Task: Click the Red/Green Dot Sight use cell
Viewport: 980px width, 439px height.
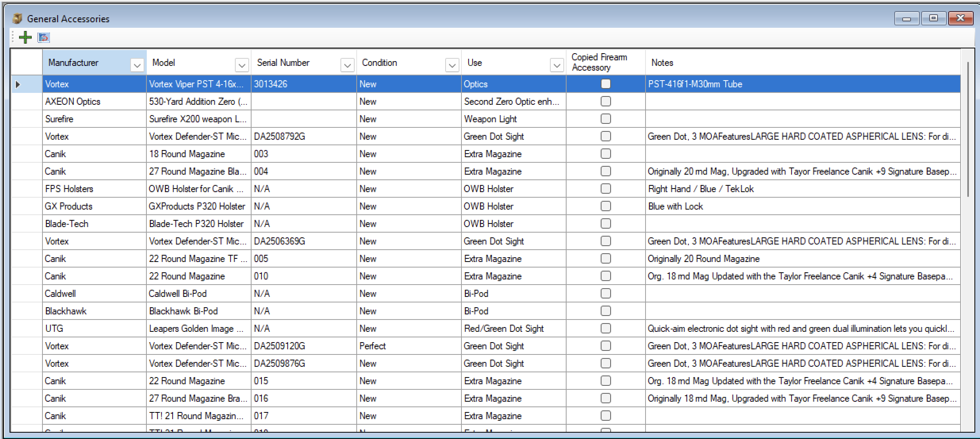Action: point(513,328)
